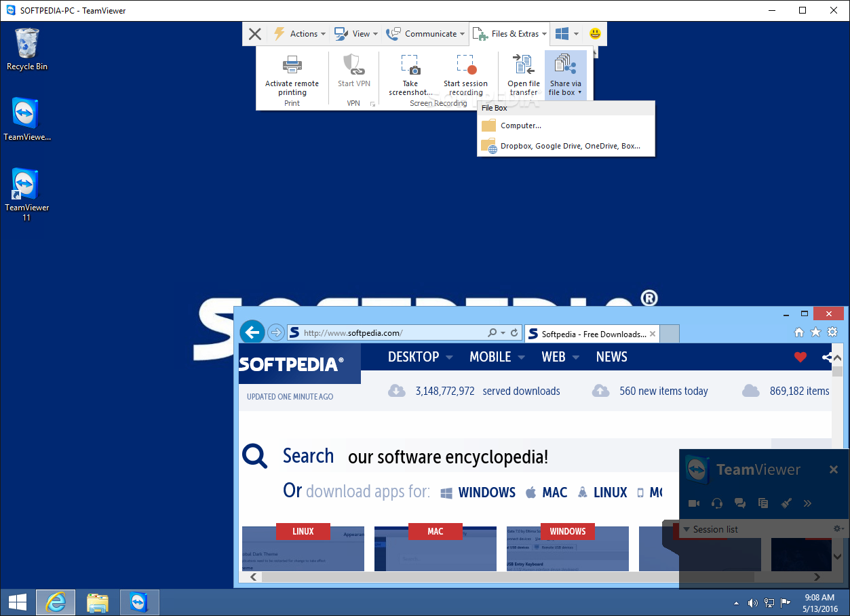Open MOBILE menu on Softpedia
This screenshot has height=616, width=850.
point(497,357)
